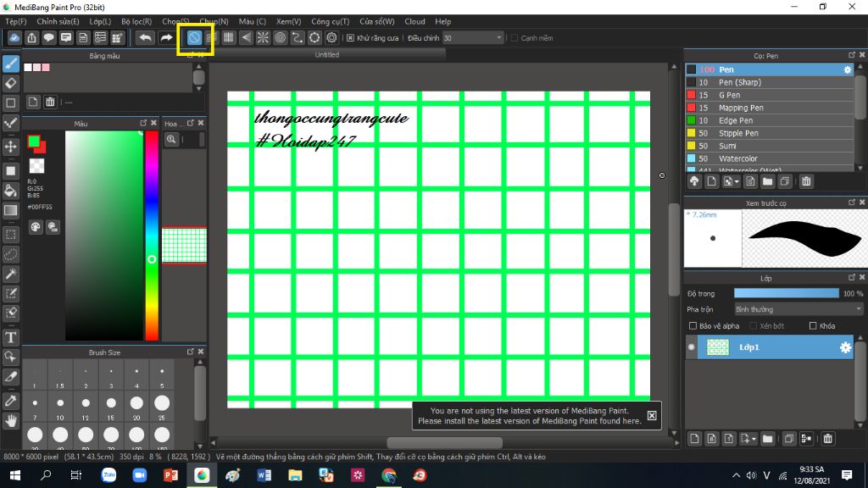
Task: Open snap settings gear icon
Action: coord(331,37)
